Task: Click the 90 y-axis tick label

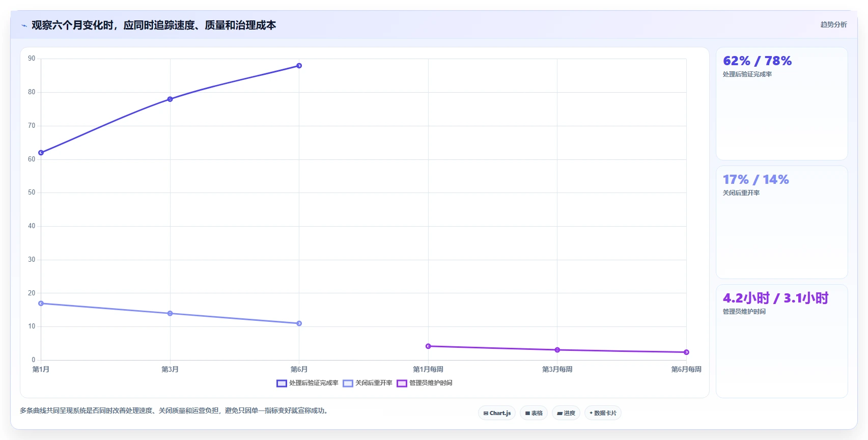Action: pyautogui.click(x=32, y=59)
